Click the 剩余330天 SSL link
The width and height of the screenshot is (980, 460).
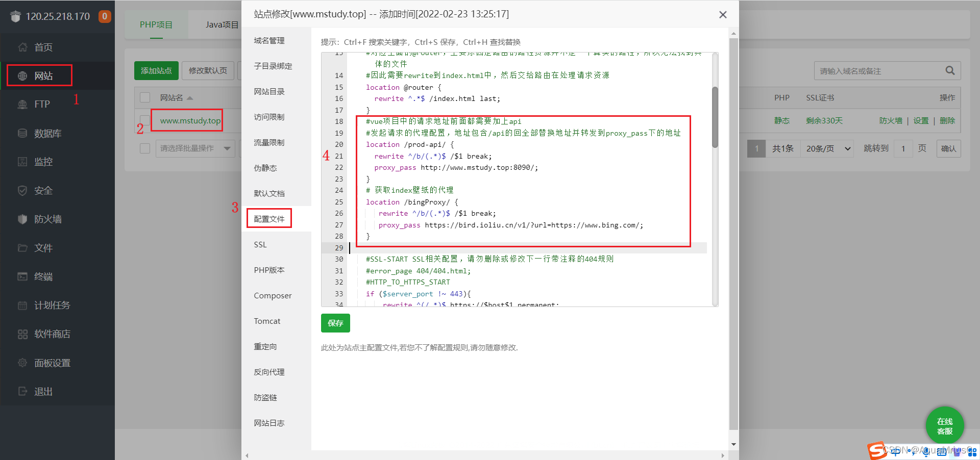point(824,120)
